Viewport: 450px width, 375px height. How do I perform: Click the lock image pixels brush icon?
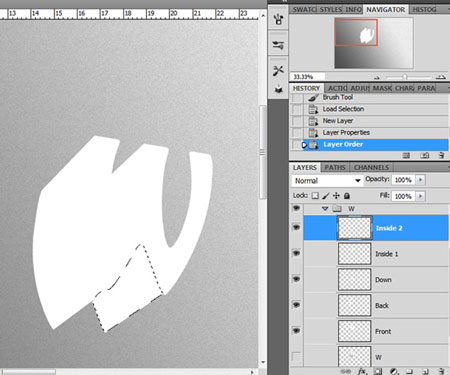pos(326,196)
